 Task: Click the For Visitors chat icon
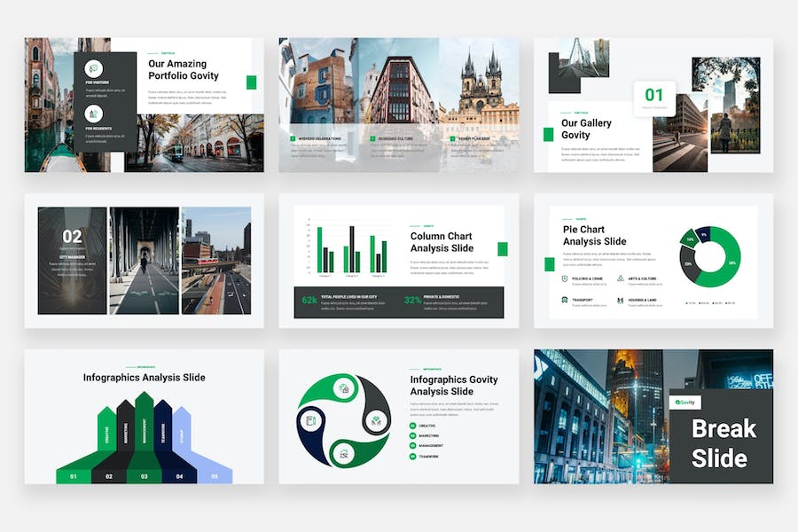[x=94, y=69]
